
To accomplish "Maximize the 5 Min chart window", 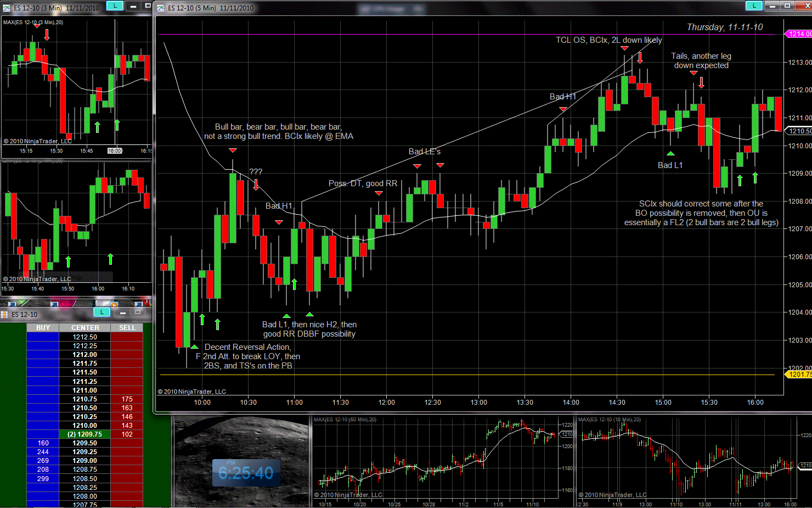I will coord(787,5).
